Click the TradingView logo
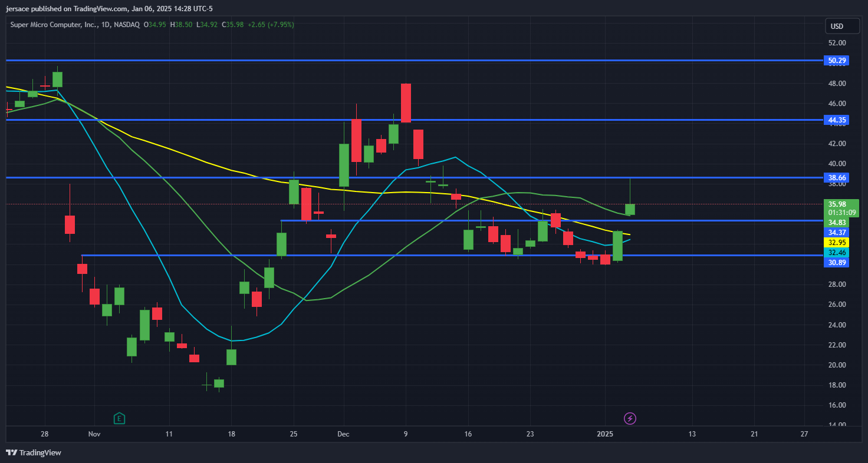 34,452
